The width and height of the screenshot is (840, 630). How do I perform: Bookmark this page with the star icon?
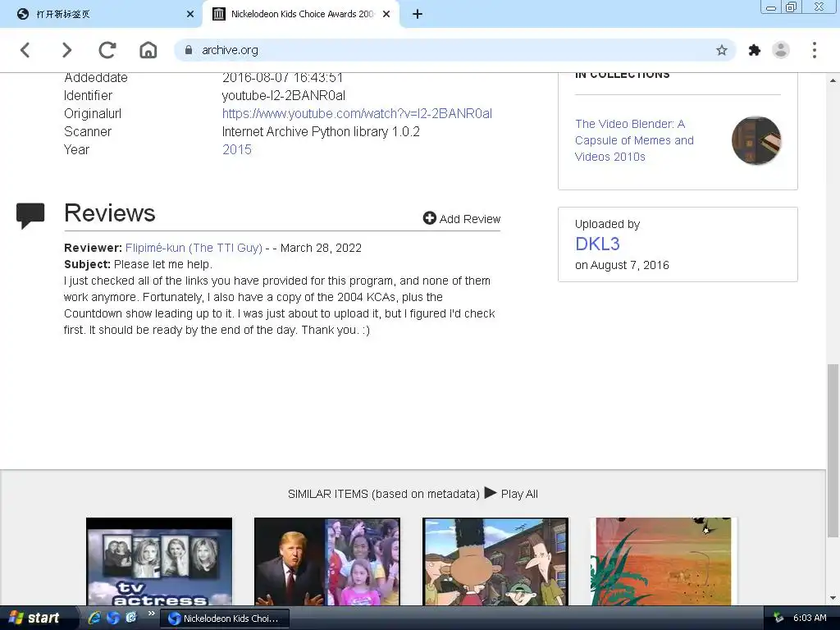722,50
